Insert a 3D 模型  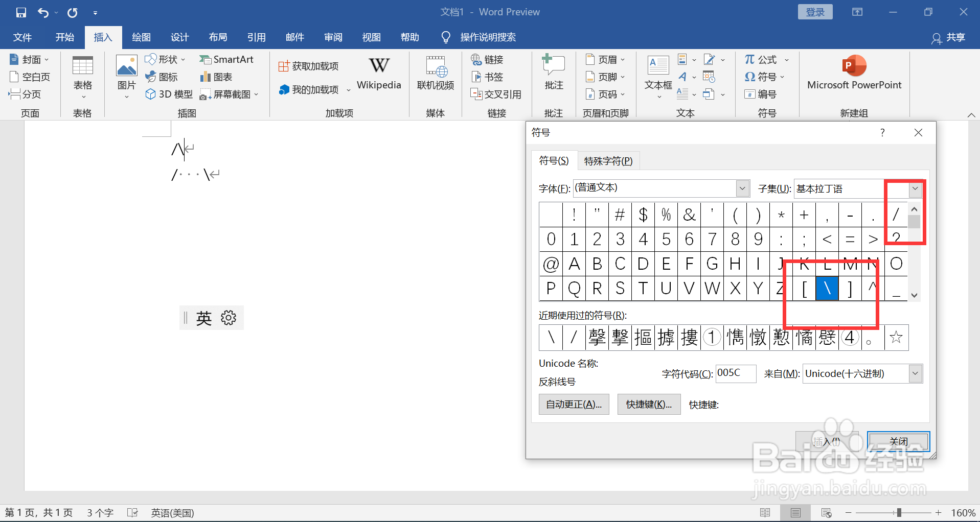click(168, 94)
